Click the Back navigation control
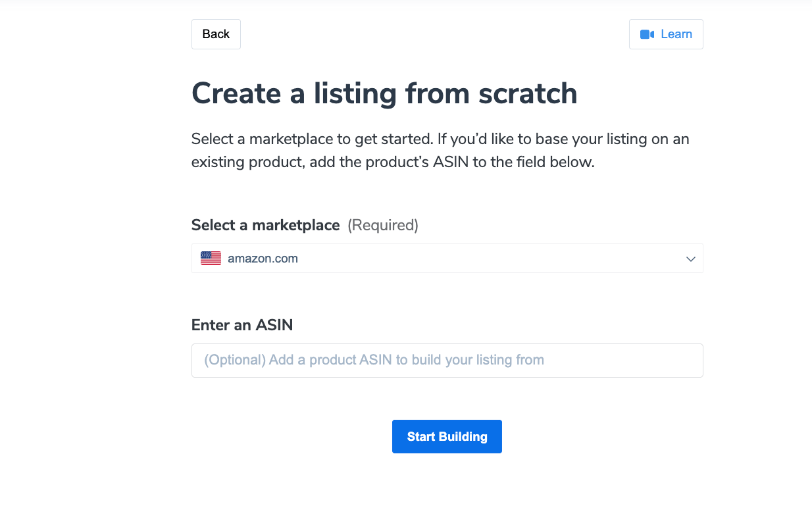This screenshot has width=812, height=529. tap(216, 34)
